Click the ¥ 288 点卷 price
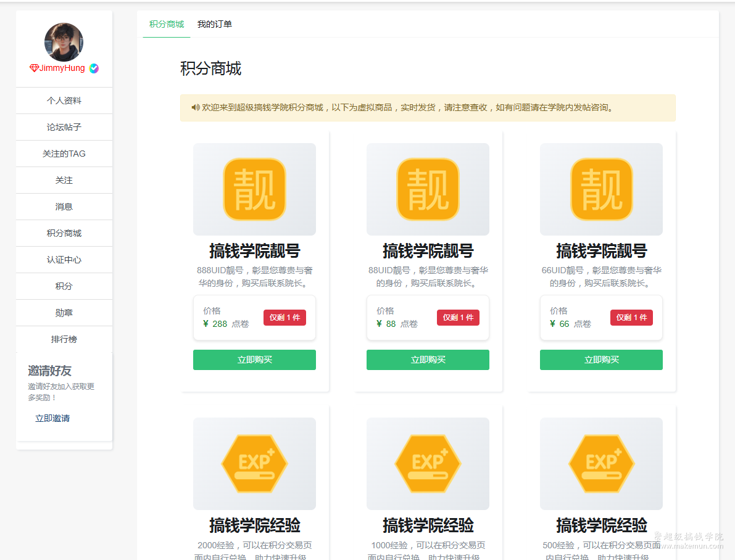This screenshot has height=560, width=735. (x=226, y=324)
